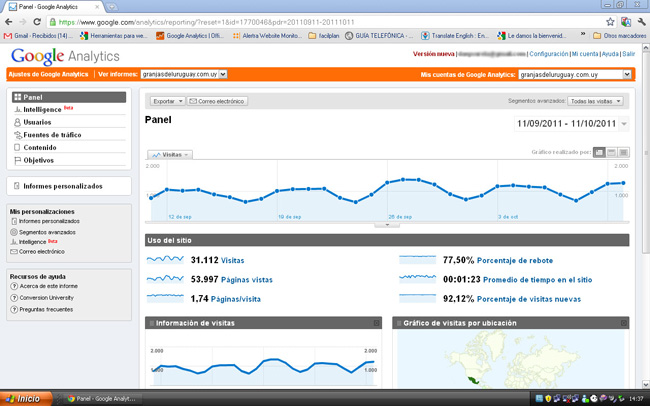650x406 pixels.
Task: Select second weekly graph view icon
Action: (x=611, y=153)
